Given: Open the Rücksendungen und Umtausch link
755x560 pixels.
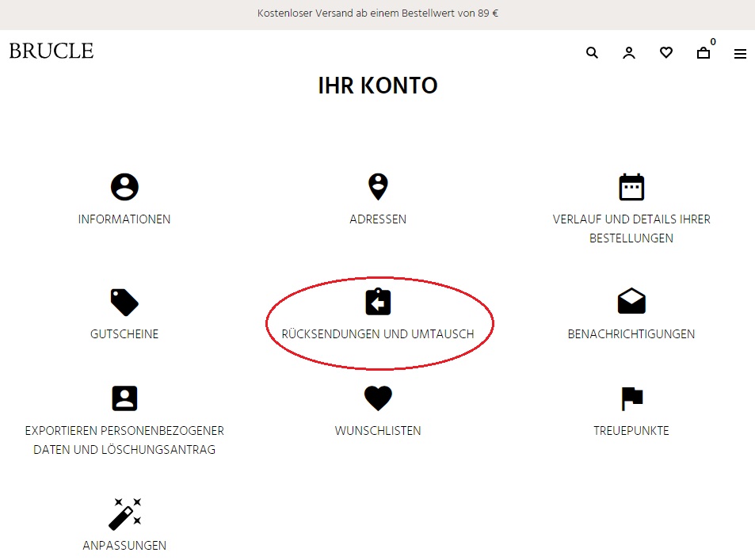Looking at the screenshot, I should [378, 334].
